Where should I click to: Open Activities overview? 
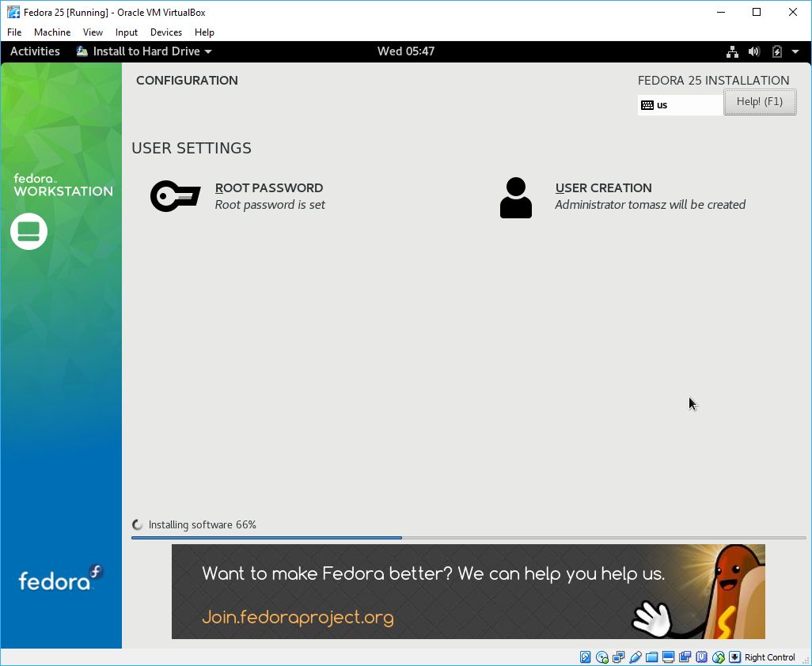pyautogui.click(x=35, y=51)
